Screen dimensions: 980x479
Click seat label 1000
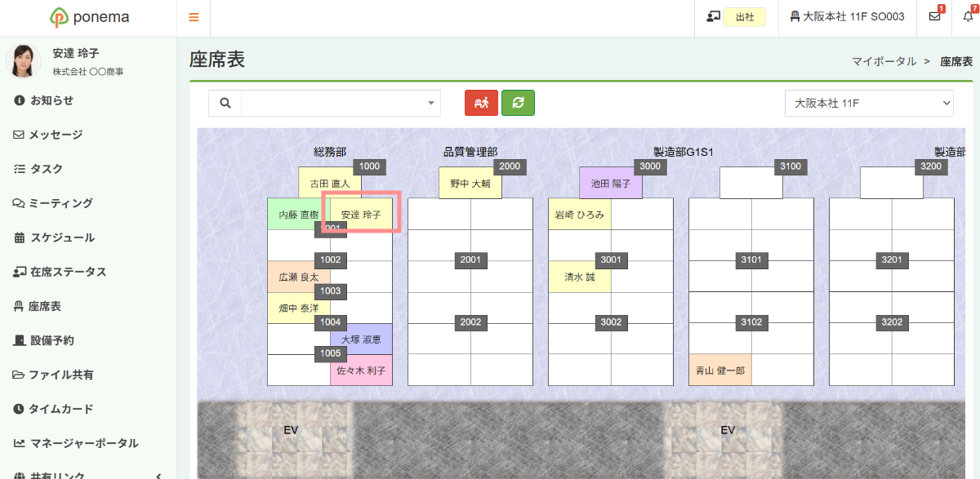[x=369, y=166]
